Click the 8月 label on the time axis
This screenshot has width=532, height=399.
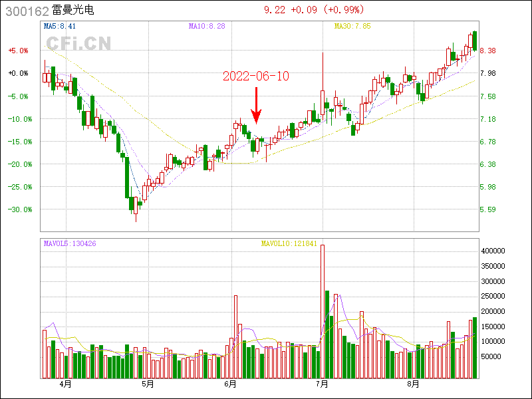coord(413,384)
